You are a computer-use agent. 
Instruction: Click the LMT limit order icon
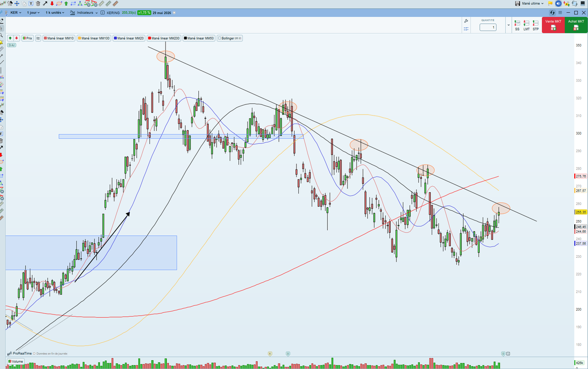(526, 25)
